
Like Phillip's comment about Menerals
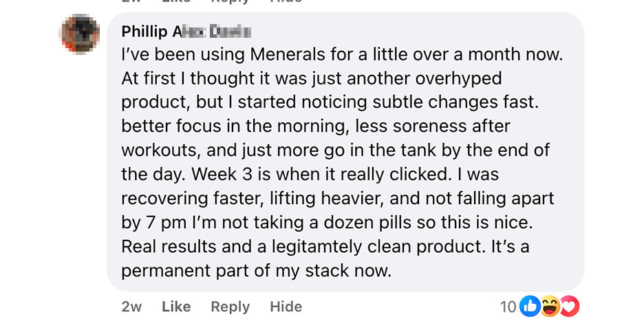point(176,307)
